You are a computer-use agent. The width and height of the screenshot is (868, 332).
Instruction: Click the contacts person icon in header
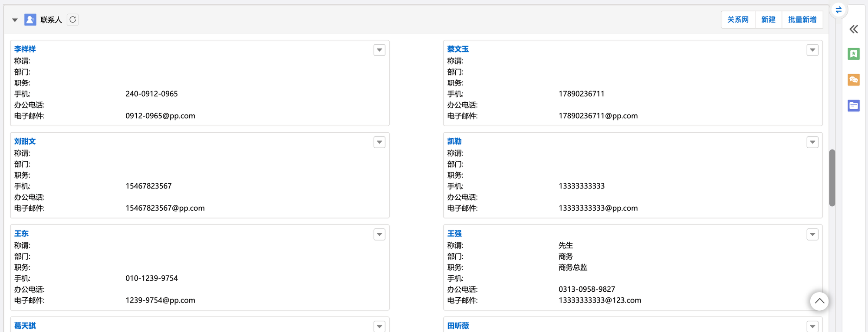point(30,20)
